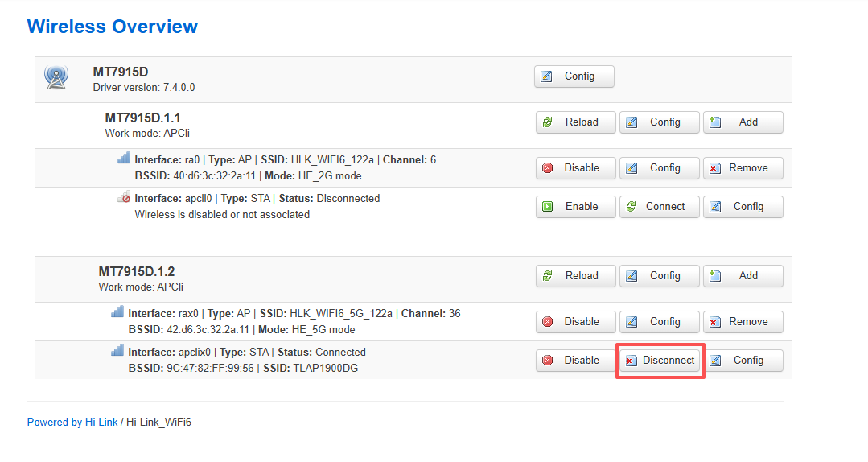
Task: Add an interface to MT7915D.1.1
Action: click(743, 122)
